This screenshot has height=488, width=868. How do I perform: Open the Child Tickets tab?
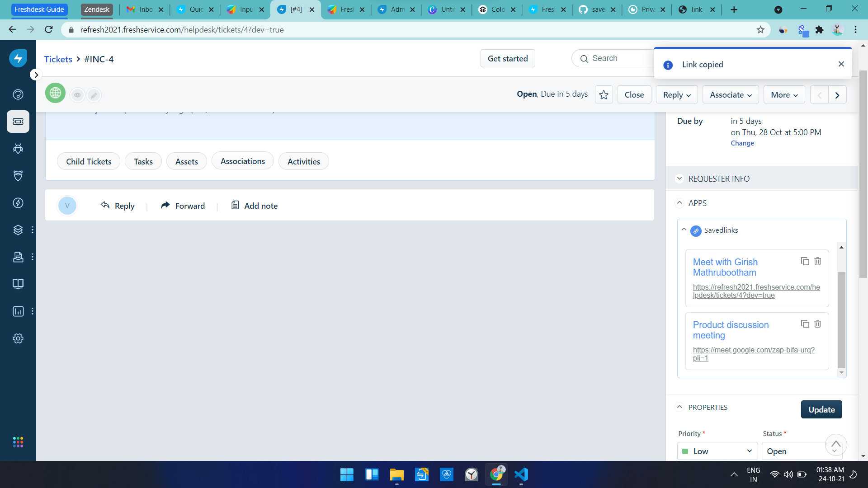89,161
